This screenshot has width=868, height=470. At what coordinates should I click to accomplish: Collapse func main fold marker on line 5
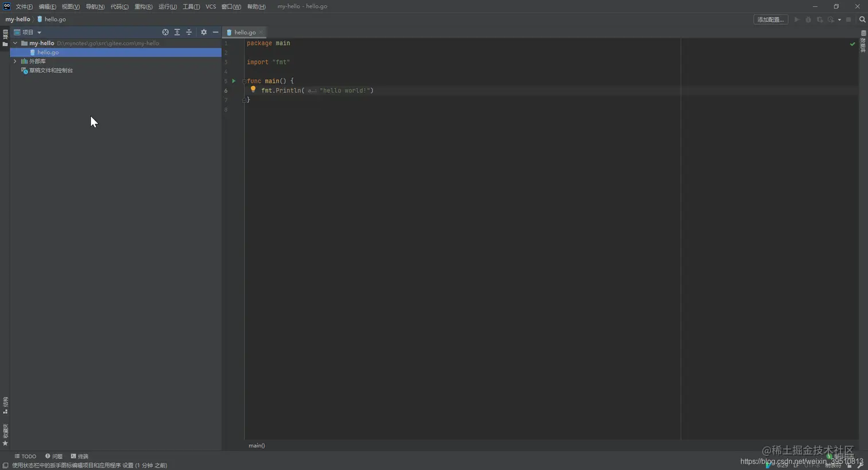(244, 81)
